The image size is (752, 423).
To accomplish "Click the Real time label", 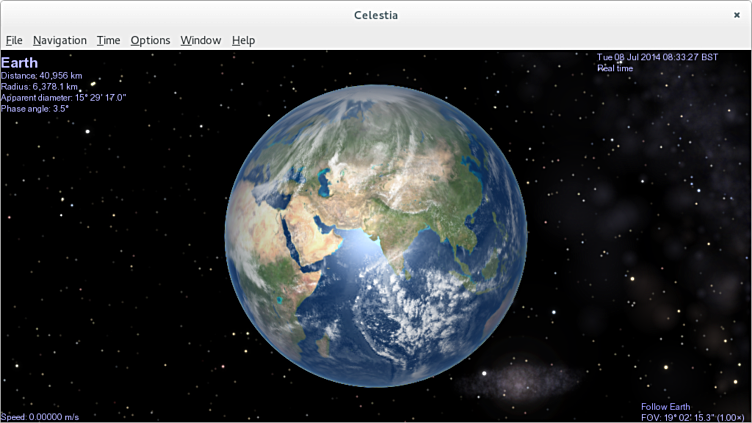I will (616, 68).
